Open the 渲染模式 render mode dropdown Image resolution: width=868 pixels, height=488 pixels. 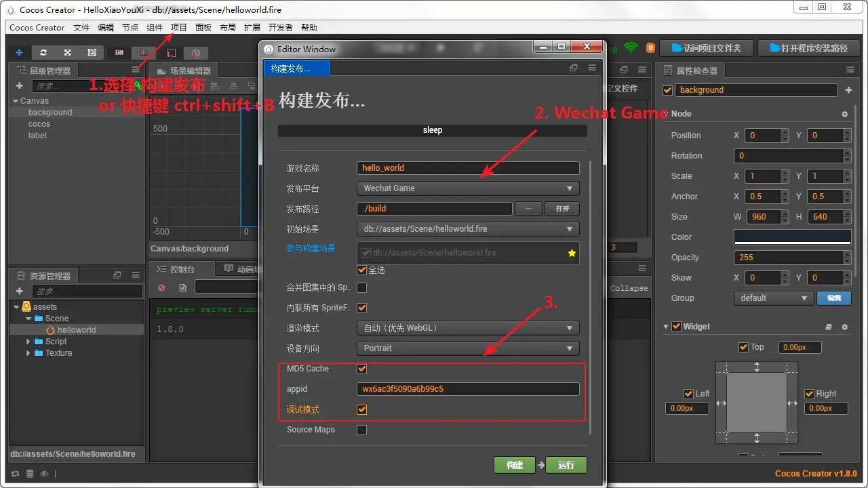pos(468,328)
